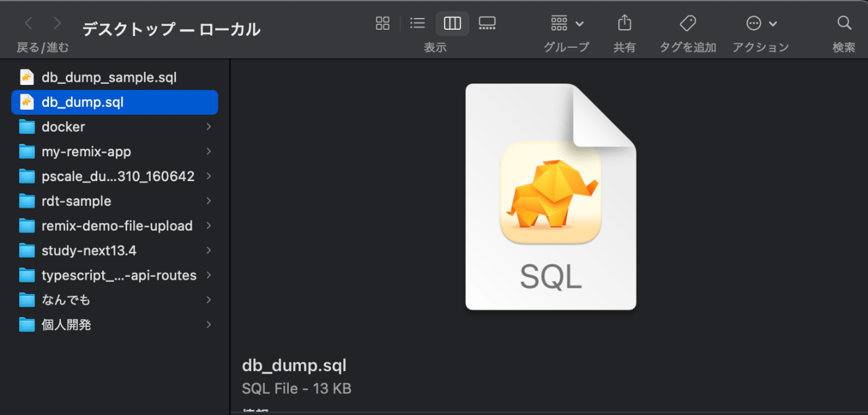Click the rdt-sample folder icon
Image resolution: width=868 pixels, height=415 pixels.
[x=27, y=201]
